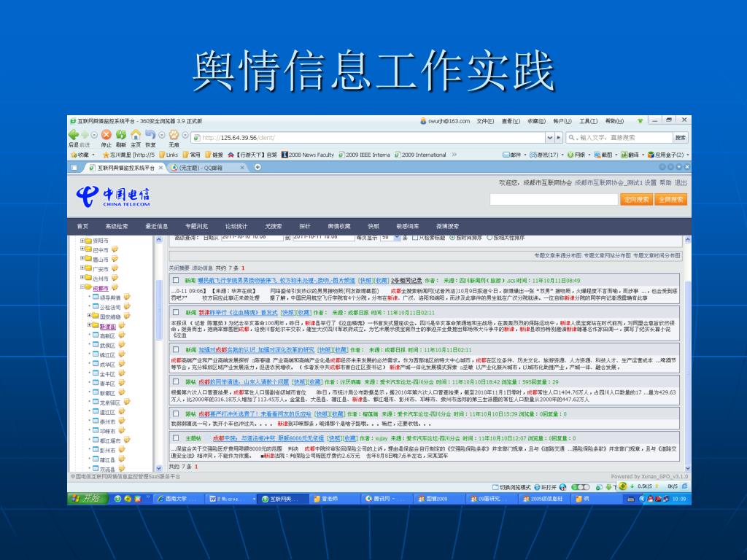Expand the 达州市 tree node
The height and width of the screenshot is (560, 747).
pyautogui.click(x=82, y=277)
